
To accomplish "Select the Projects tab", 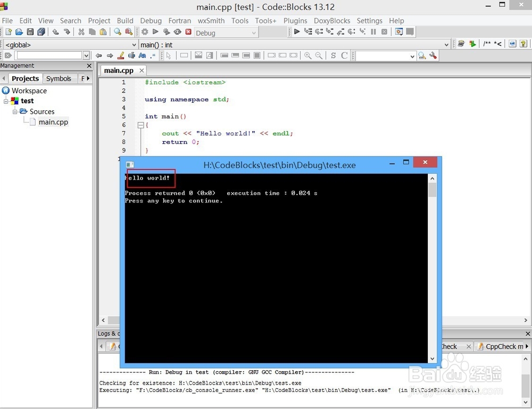I will [25, 78].
